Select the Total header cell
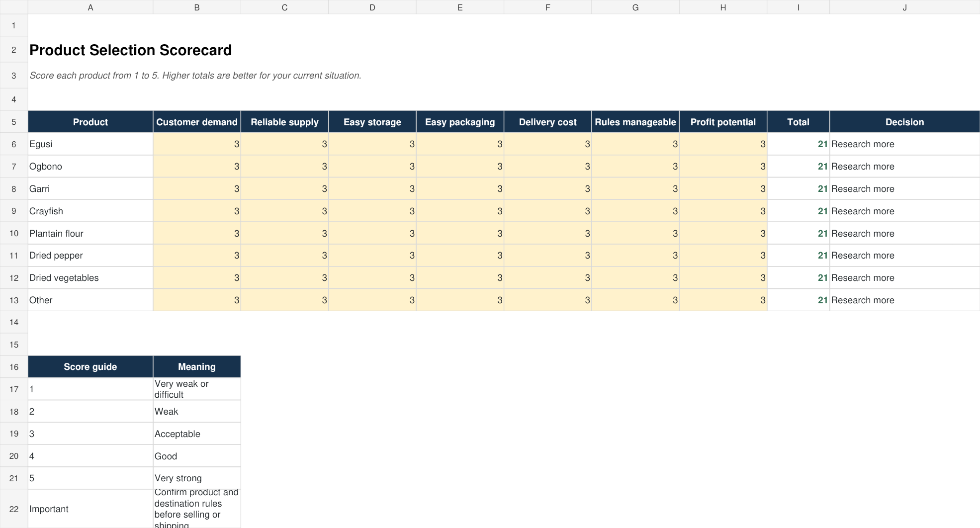 (x=798, y=122)
